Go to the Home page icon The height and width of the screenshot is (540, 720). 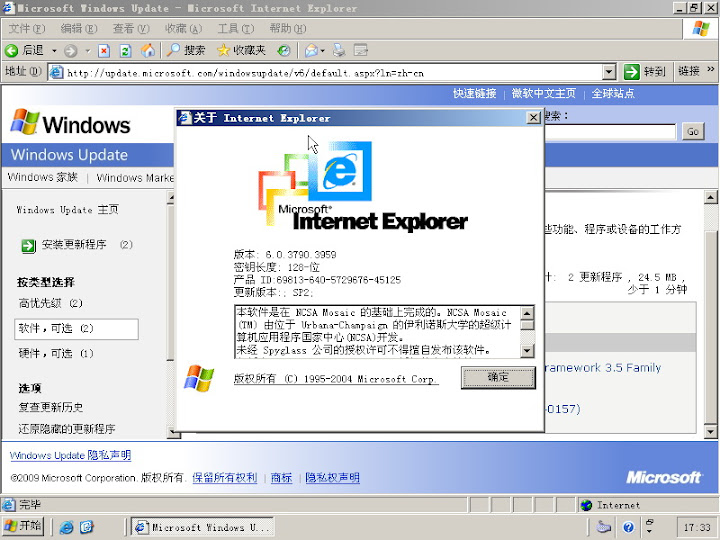click(x=147, y=50)
